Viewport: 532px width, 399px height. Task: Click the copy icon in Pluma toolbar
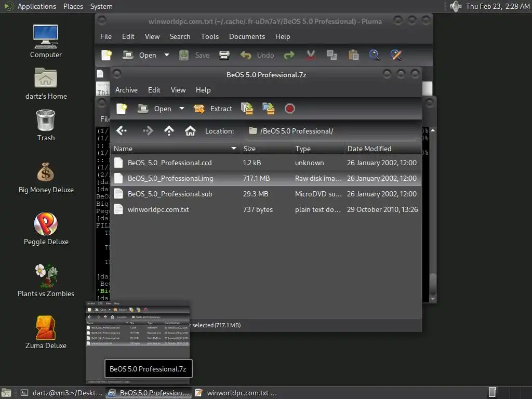[x=332, y=55]
